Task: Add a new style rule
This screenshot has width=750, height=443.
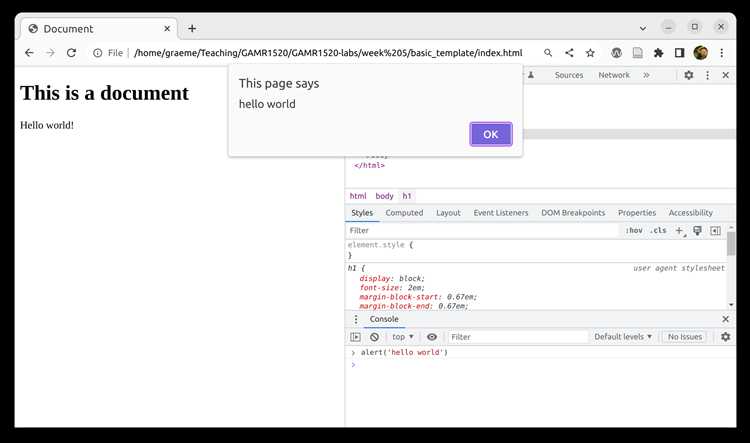Action: 679,231
